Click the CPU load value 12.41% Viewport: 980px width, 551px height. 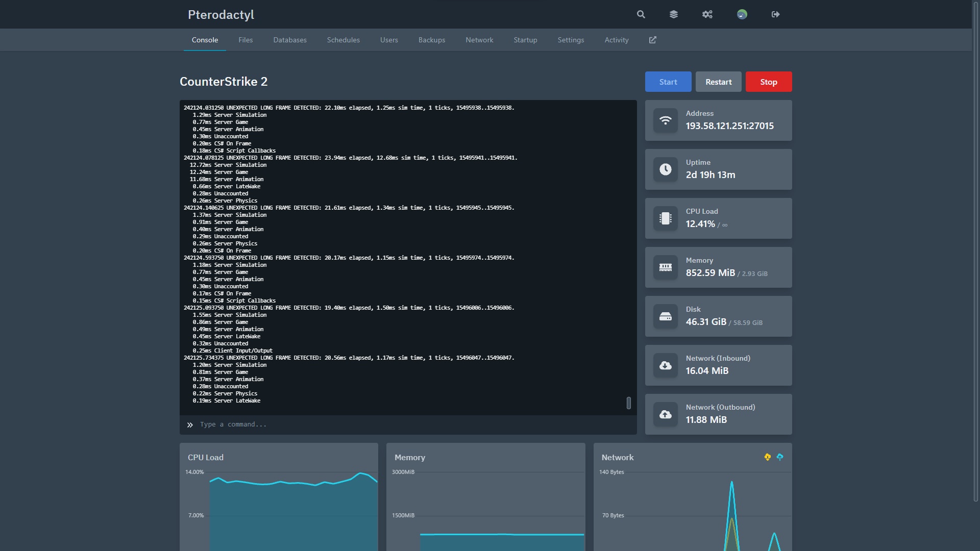(700, 224)
